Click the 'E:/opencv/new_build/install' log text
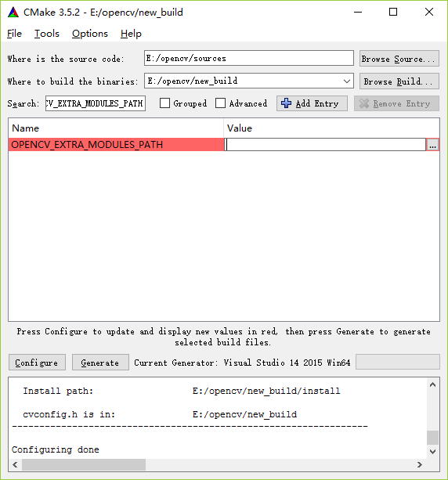 click(x=266, y=391)
